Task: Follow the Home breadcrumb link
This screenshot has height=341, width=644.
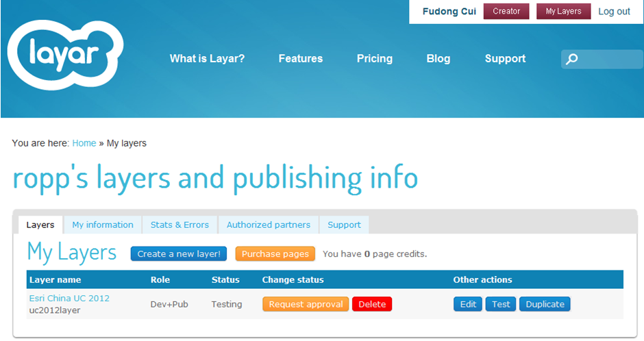Action: pyautogui.click(x=84, y=143)
